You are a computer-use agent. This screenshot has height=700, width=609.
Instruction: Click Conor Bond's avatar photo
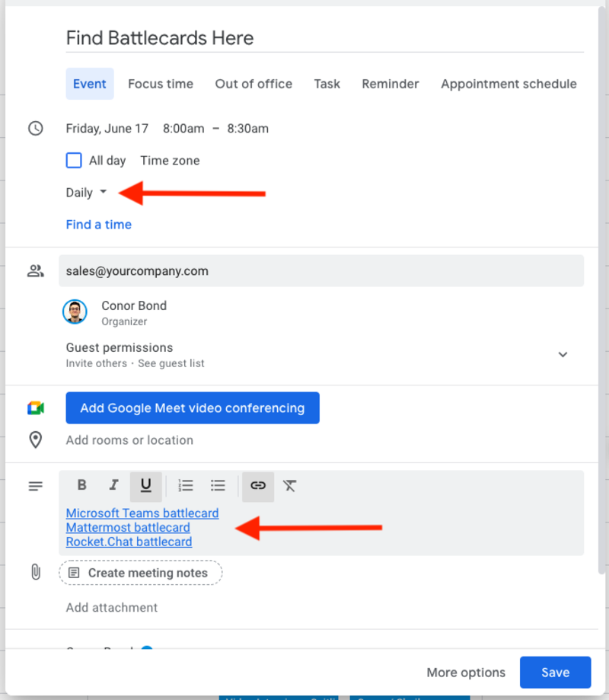click(75, 312)
